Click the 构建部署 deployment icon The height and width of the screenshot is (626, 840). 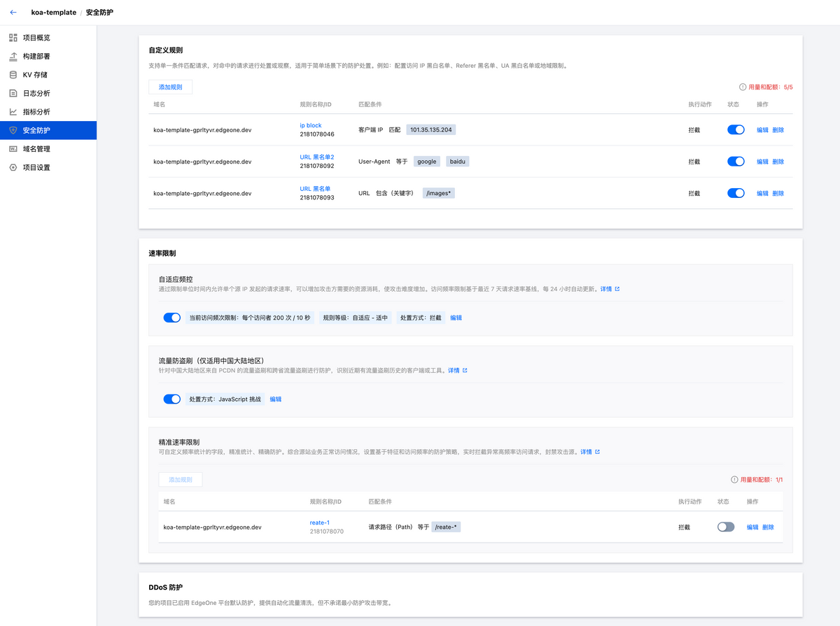point(13,56)
